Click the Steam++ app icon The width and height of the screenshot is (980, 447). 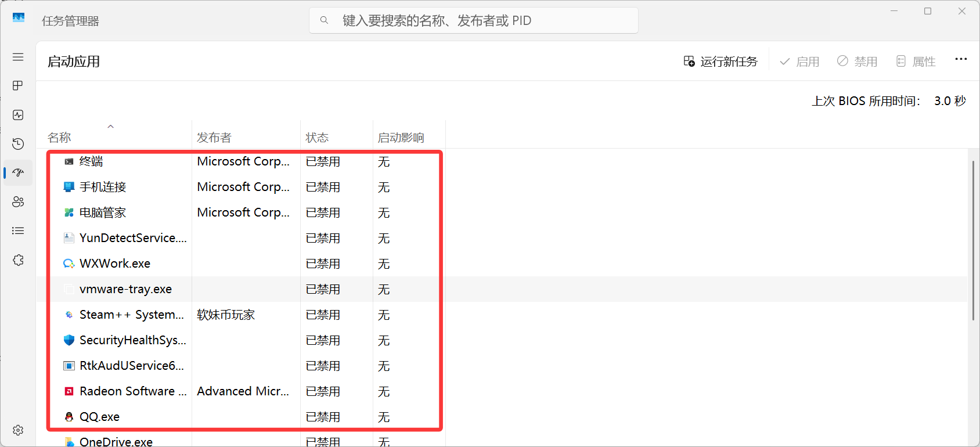pos(69,315)
